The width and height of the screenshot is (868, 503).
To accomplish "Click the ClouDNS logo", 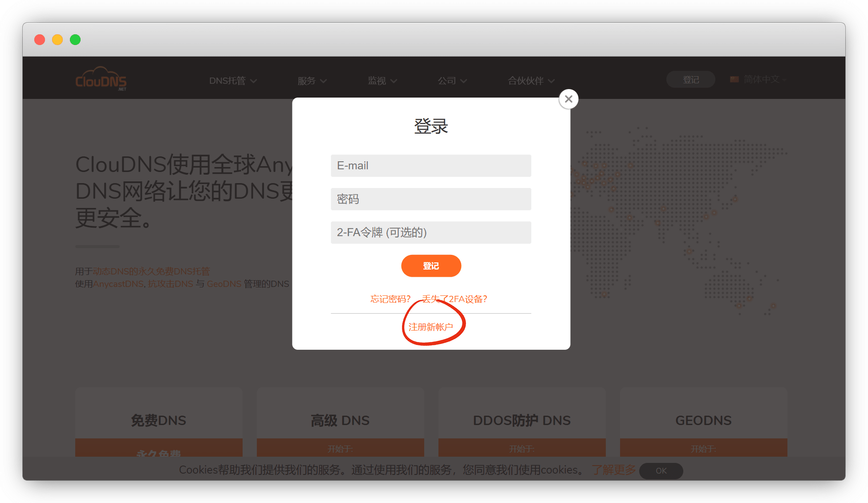I will tap(101, 79).
